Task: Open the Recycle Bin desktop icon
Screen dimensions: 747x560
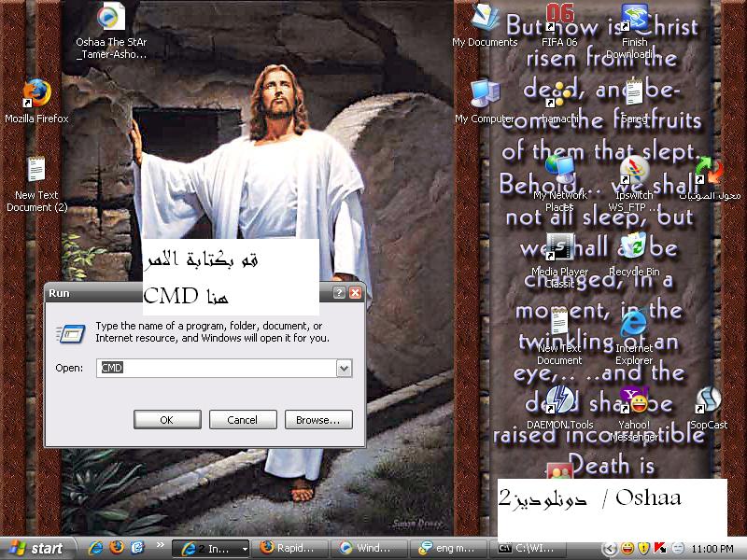Action: (x=635, y=245)
